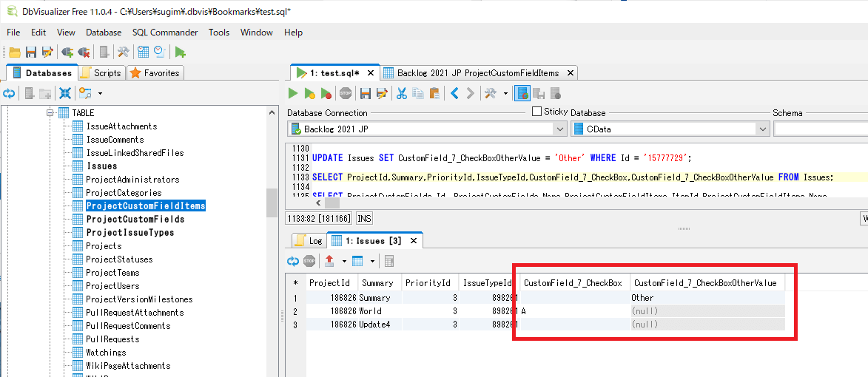Click the 'Other' cell in result row 1
Screen dimensions: 868x377
(x=707, y=297)
